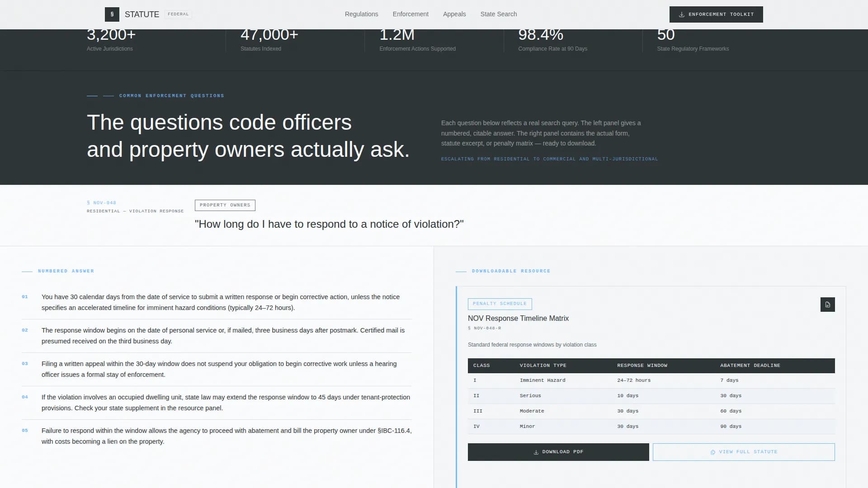Click 'Enforcement Actions Supported' stat label
This screenshot has width=868, height=488.
[417, 49]
